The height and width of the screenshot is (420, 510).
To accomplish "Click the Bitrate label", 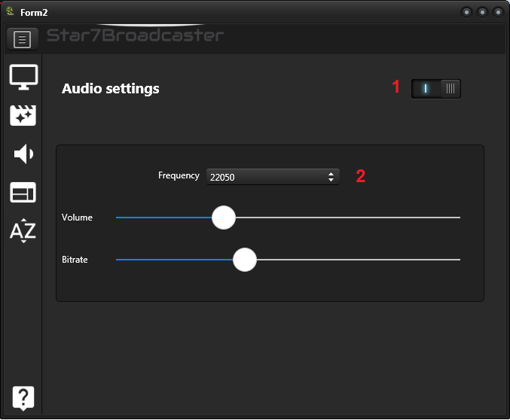I will coord(75,260).
